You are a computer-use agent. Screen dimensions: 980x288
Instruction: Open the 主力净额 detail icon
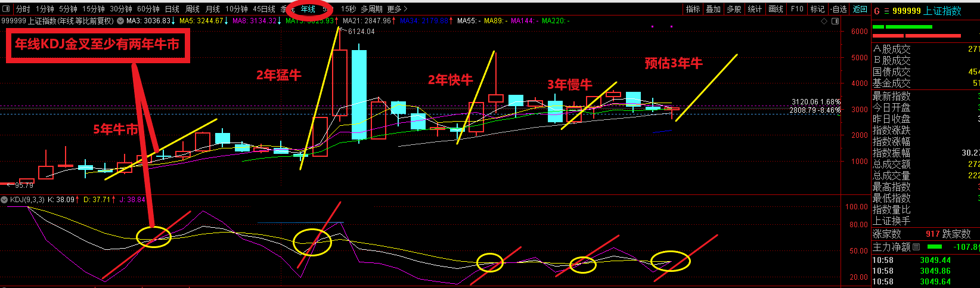point(916,247)
